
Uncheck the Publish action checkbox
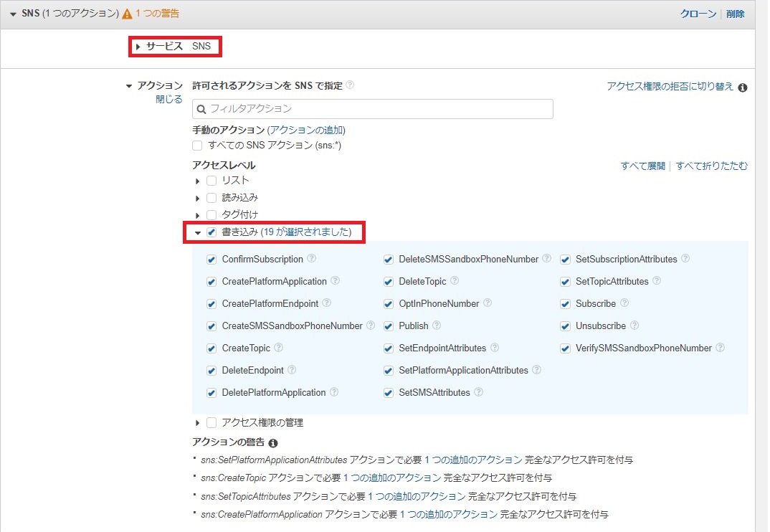point(389,326)
